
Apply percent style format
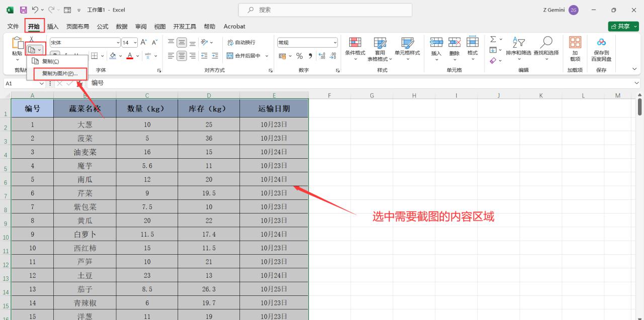pyautogui.click(x=299, y=56)
